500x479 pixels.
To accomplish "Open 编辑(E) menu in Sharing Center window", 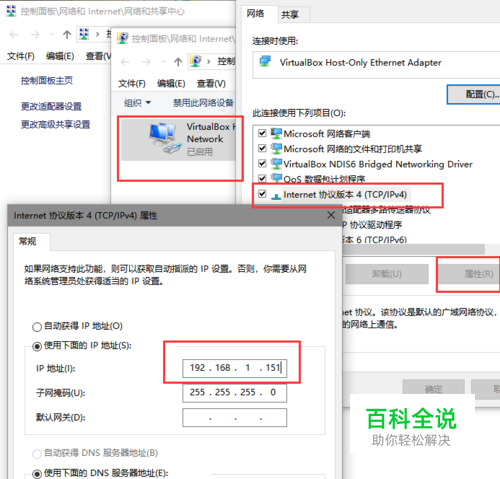I will [60, 56].
